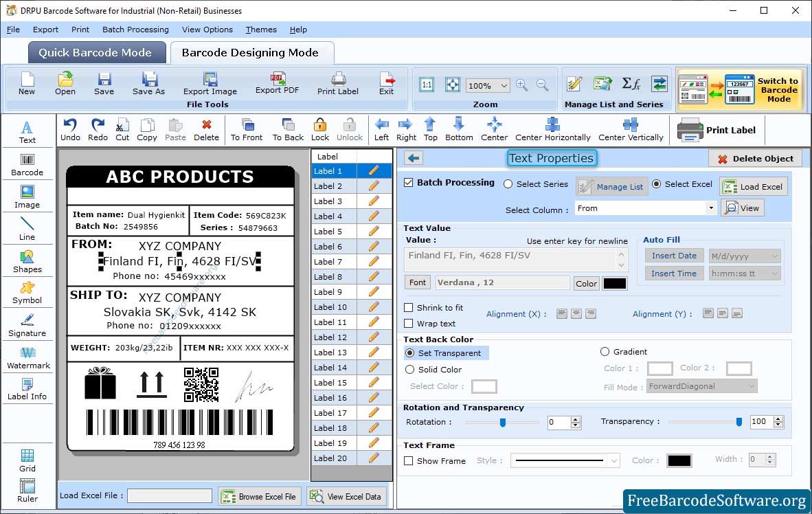Increase the frame Width stepper
Screen dimensions: 812x514
[770, 456]
